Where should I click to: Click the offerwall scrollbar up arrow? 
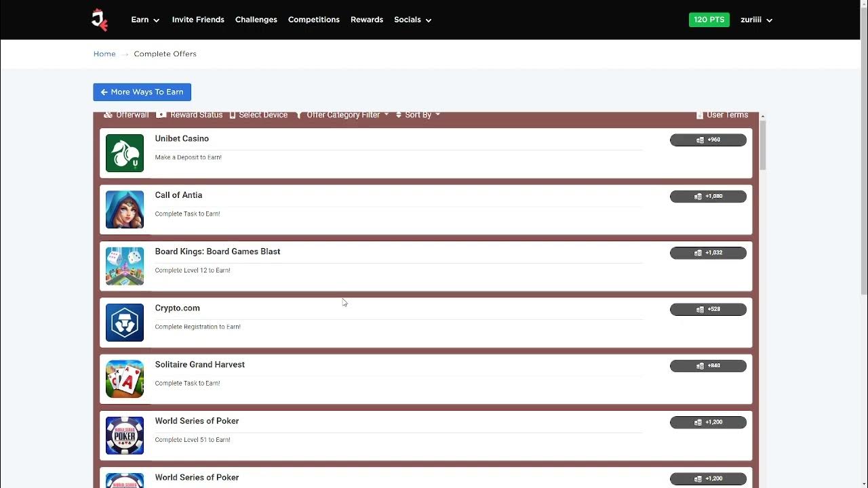click(763, 117)
